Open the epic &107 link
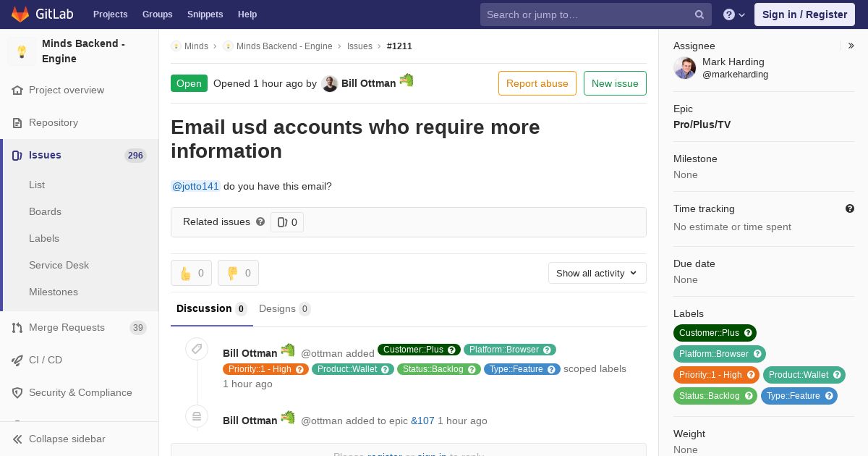The image size is (868, 456). point(422,421)
